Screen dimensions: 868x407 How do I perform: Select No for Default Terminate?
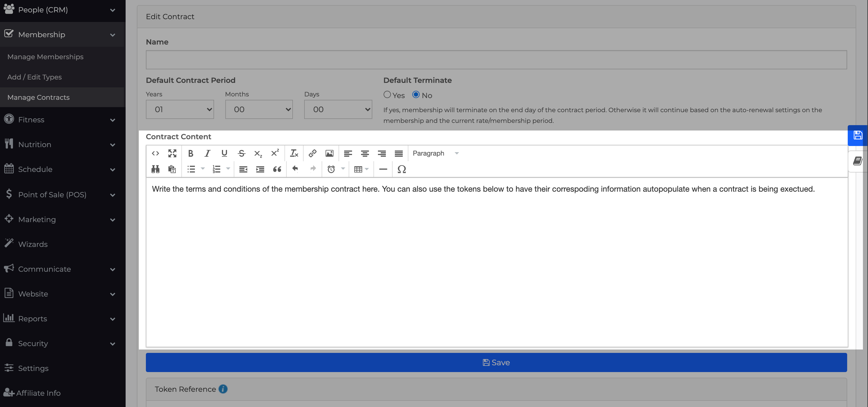point(416,95)
